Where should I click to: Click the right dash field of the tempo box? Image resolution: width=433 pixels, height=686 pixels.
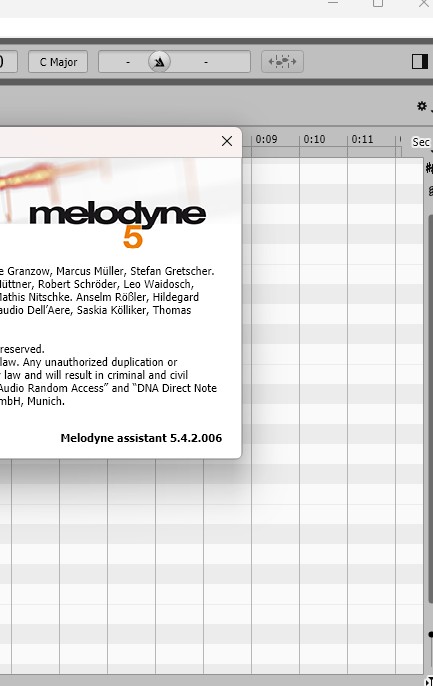point(206,62)
